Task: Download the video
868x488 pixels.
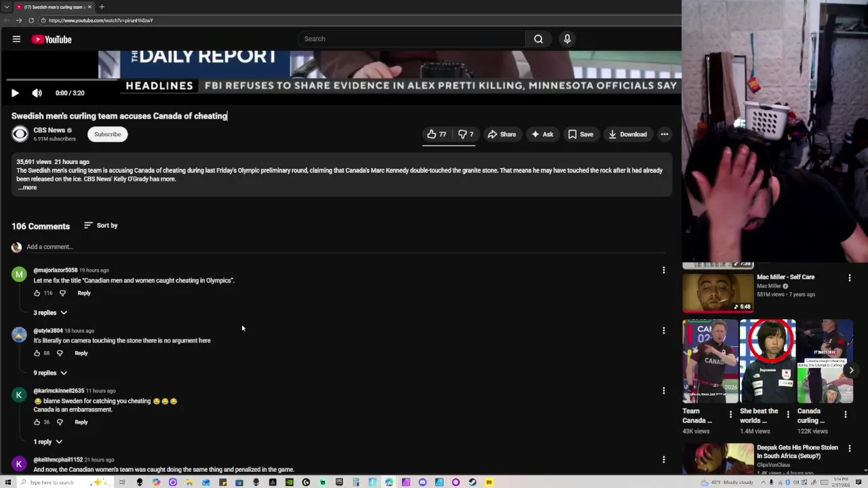Action: [x=627, y=134]
